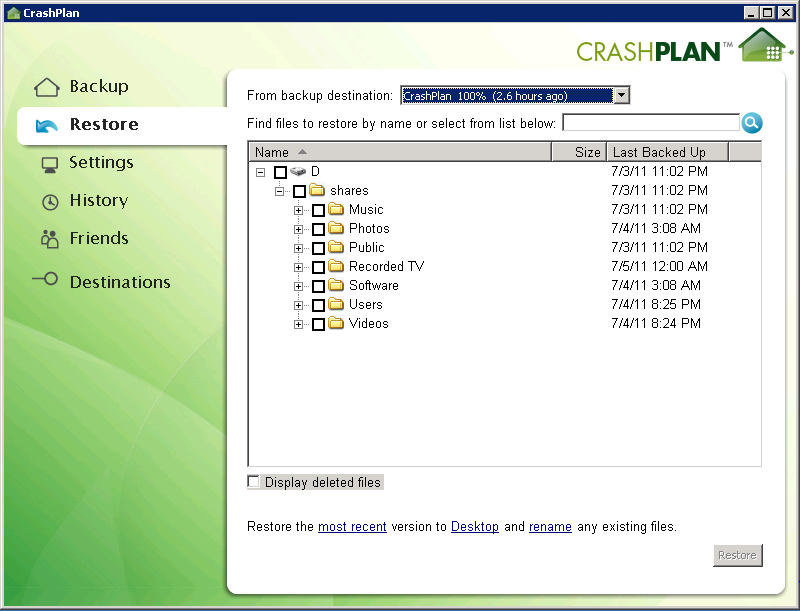
Task: Expand the Users folder node
Action: (298, 306)
